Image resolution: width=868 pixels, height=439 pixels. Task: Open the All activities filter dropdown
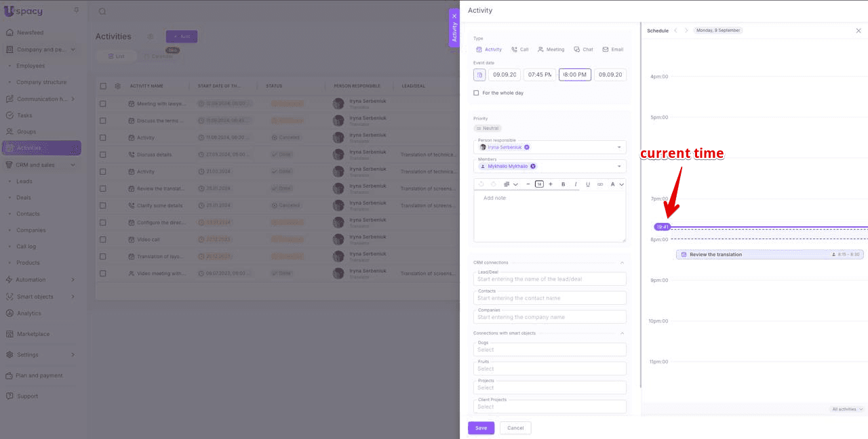[848, 409]
